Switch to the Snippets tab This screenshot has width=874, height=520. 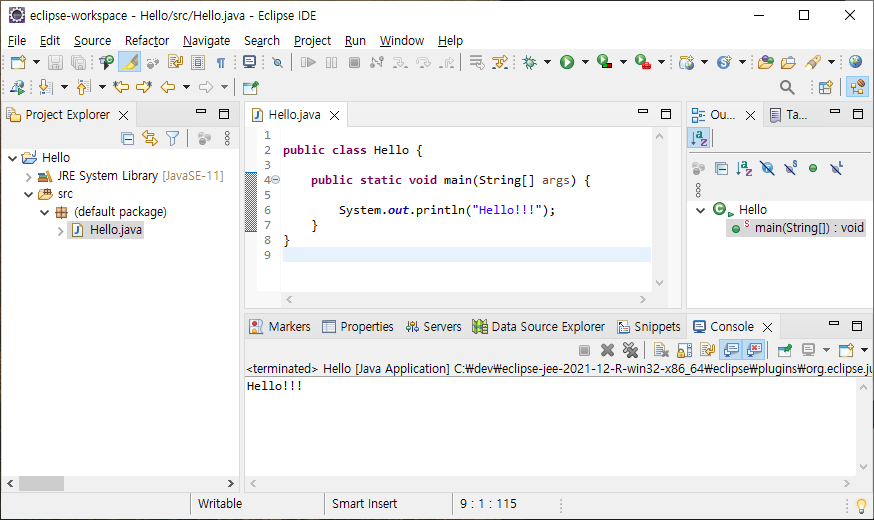(648, 327)
